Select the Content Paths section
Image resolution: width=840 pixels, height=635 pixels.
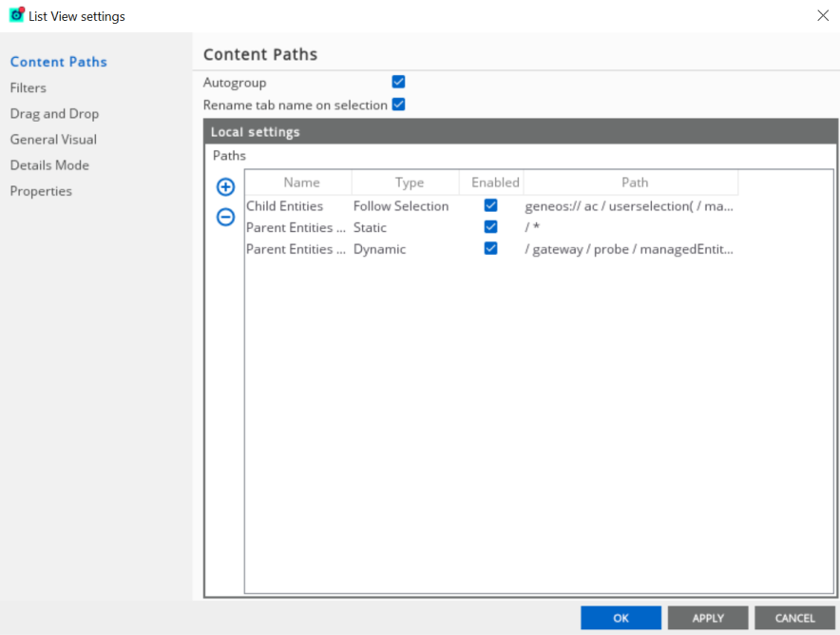58,62
